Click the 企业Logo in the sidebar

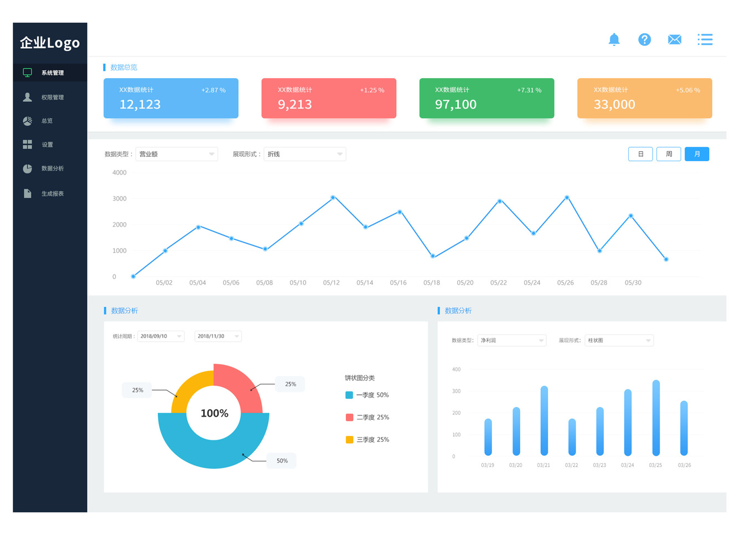50,43
